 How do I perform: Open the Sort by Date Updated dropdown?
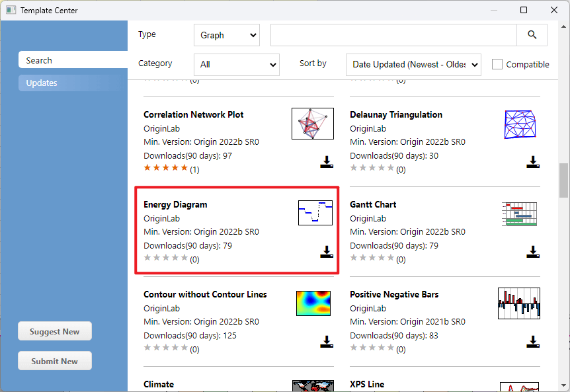[x=413, y=64]
